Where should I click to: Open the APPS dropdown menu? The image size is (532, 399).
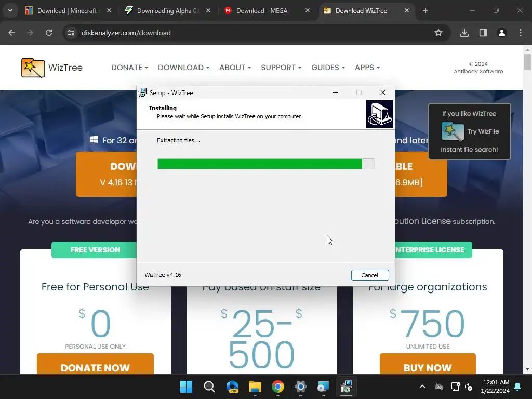[367, 68]
